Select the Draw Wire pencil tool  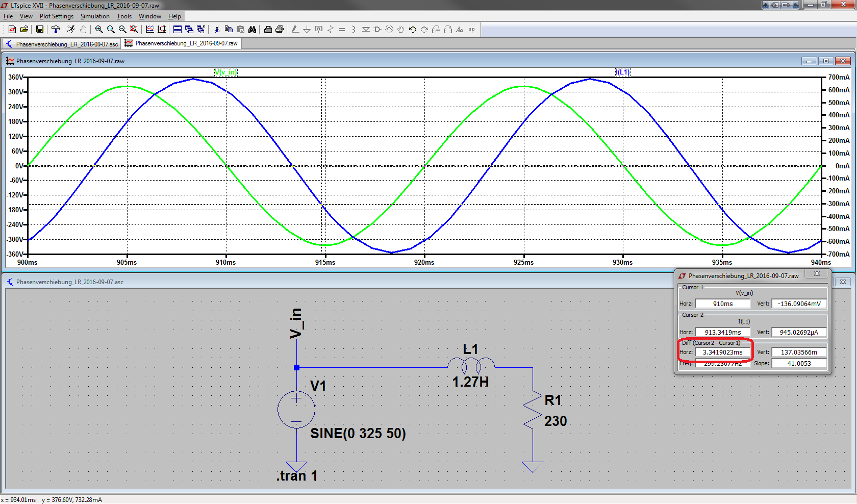tap(295, 30)
